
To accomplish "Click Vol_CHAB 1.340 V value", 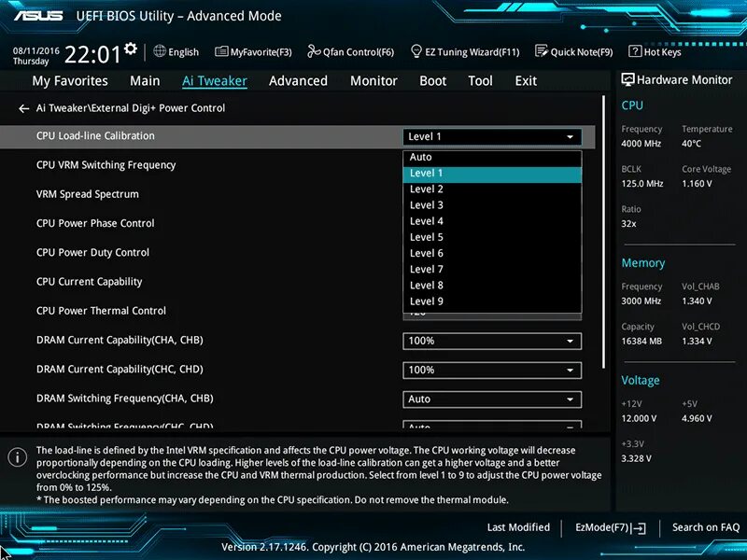I will pos(697,301).
